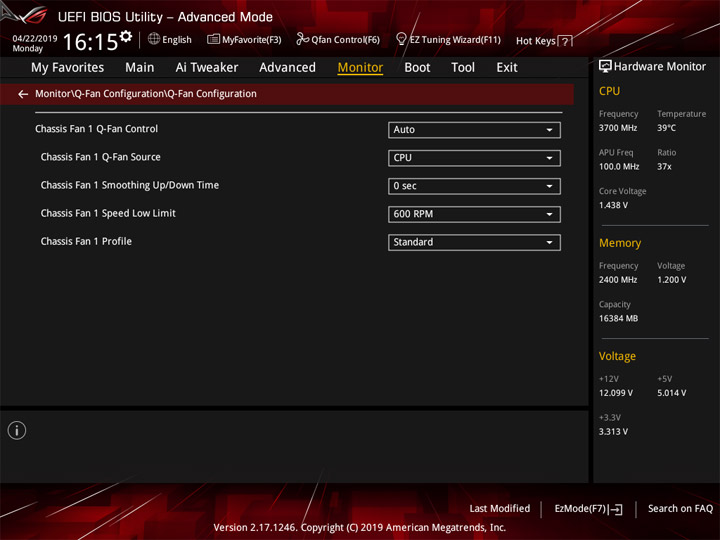Select the Monitor tab
The image size is (720, 540).
[360, 68]
